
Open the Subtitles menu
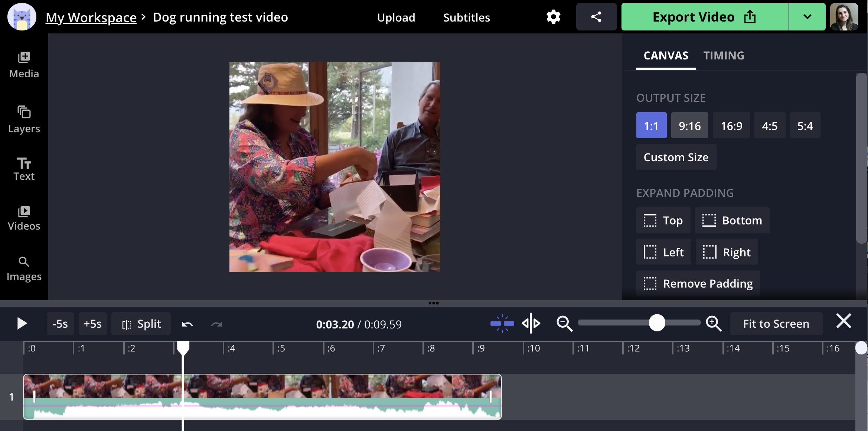coord(466,17)
